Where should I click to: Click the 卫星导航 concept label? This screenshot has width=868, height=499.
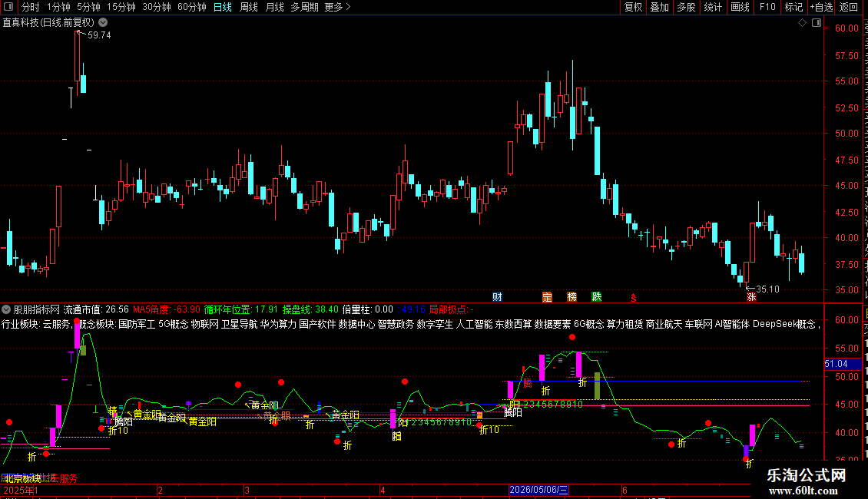click(239, 324)
